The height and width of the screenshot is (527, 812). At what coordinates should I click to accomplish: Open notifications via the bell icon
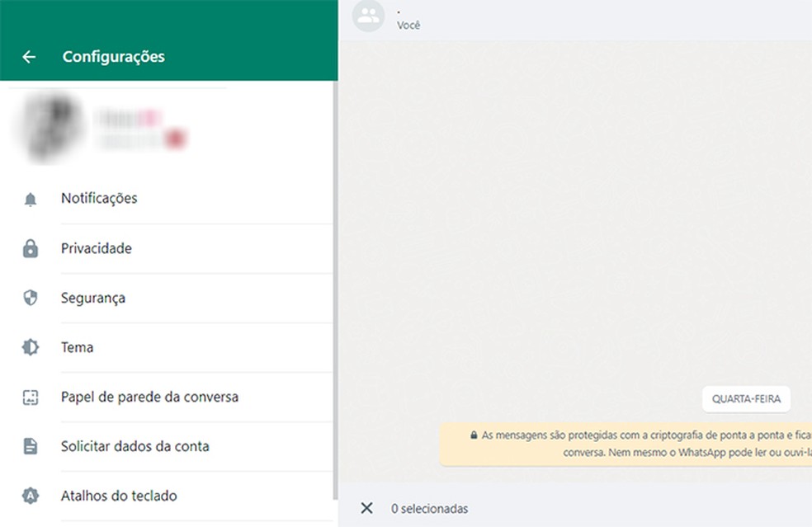point(31,198)
